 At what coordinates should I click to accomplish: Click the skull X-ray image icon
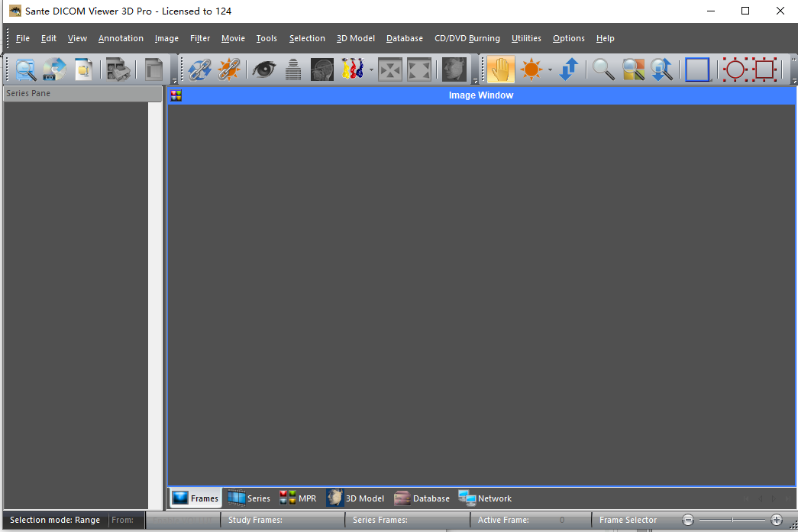(321, 70)
